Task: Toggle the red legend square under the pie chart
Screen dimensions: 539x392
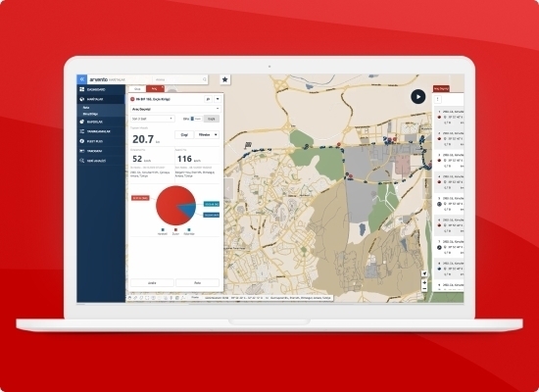Action: (175, 229)
